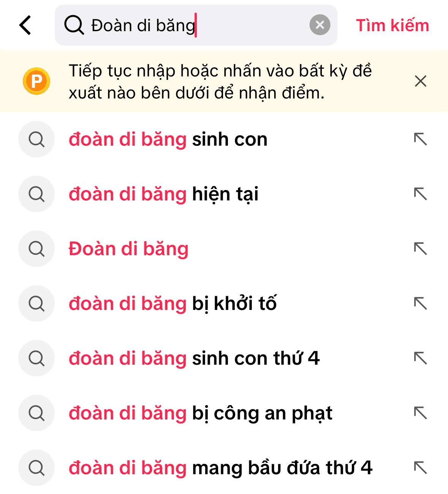Select suggestion "bị công an phạt"
The height and width of the screenshot is (494, 448).
tap(200, 413)
